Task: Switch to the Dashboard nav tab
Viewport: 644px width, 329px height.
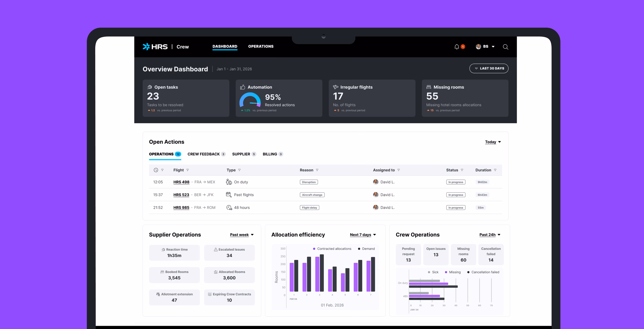Action: [x=225, y=46]
